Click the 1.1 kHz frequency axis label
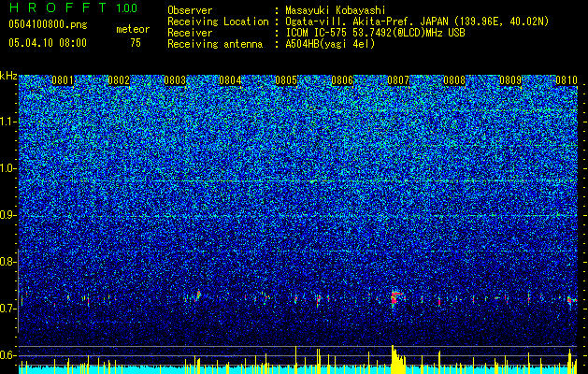Viewport: 588px width, 374px height. tap(7, 122)
